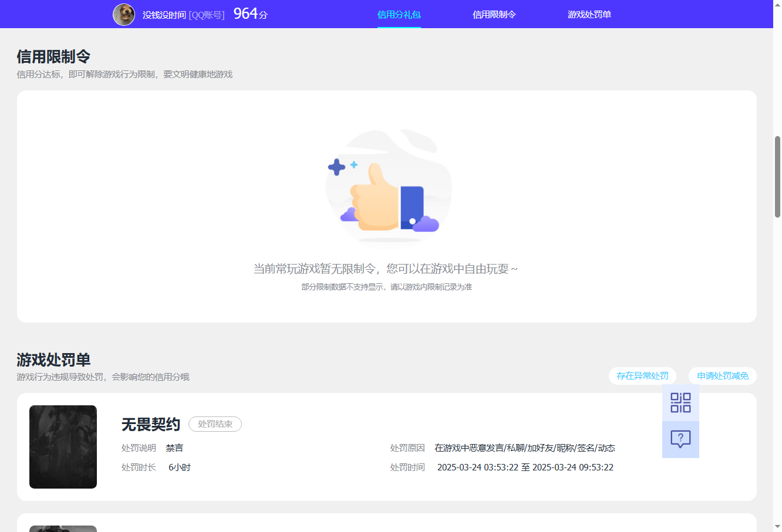Click the username 没钱没时间
The image size is (782, 532).
pos(164,15)
